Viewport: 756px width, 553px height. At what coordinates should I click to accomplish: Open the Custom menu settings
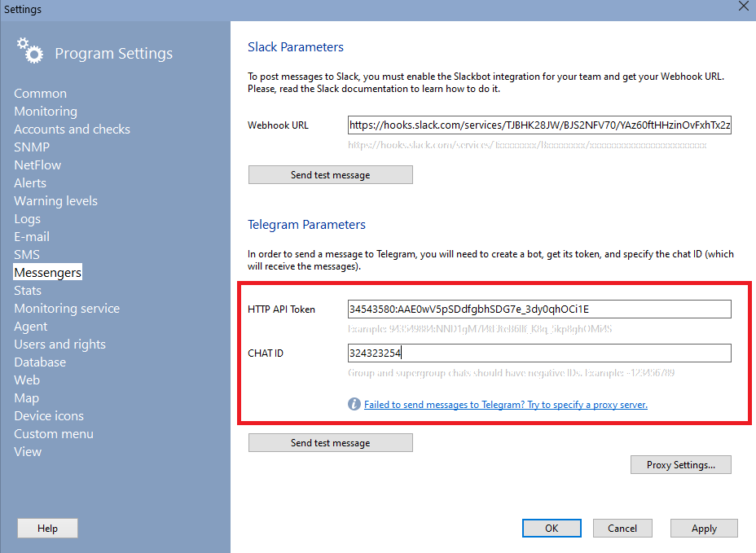54,434
